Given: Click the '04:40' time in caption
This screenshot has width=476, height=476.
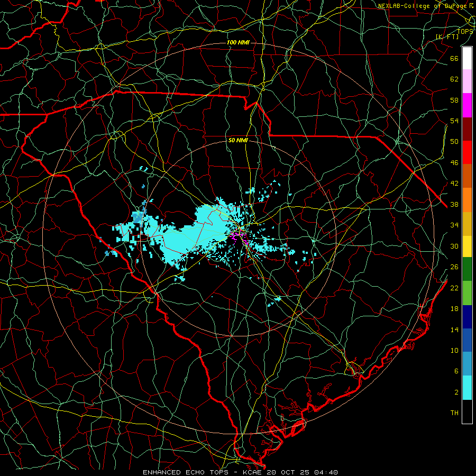Looking at the screenshot, I should click(x=326, y=472).
